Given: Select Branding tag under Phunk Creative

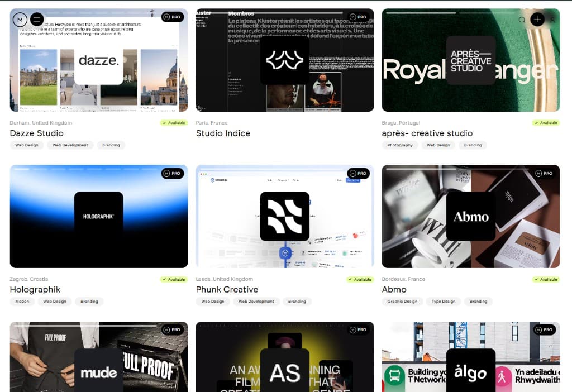Looking at the screenshot, I should (297, 302).
